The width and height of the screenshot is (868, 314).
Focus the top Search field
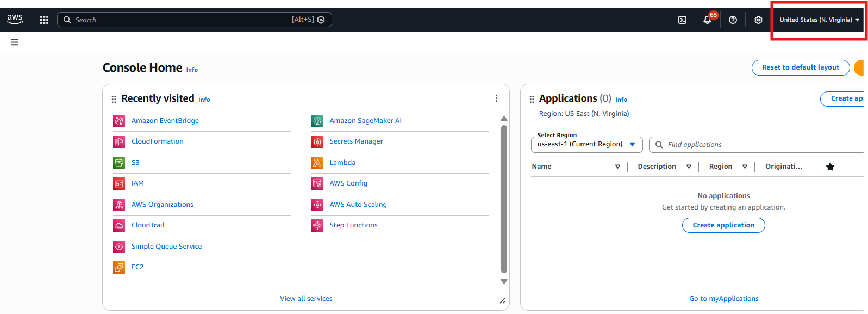194,20
